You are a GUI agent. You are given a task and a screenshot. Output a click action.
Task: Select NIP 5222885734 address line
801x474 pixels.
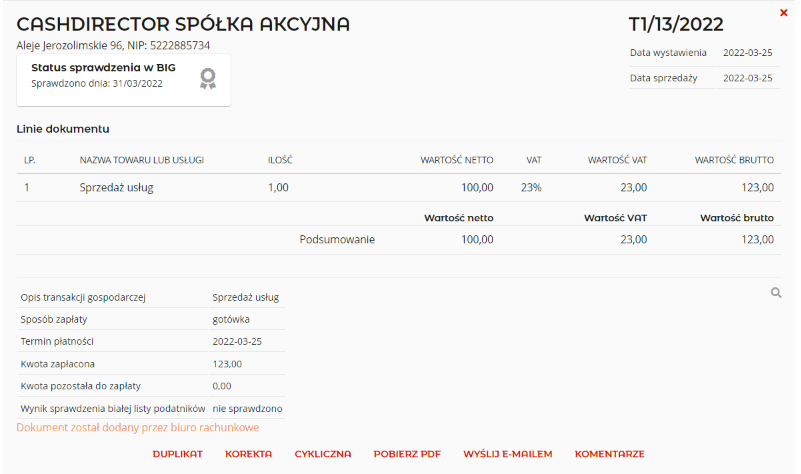pyautogui.click(x=113, y=45)
